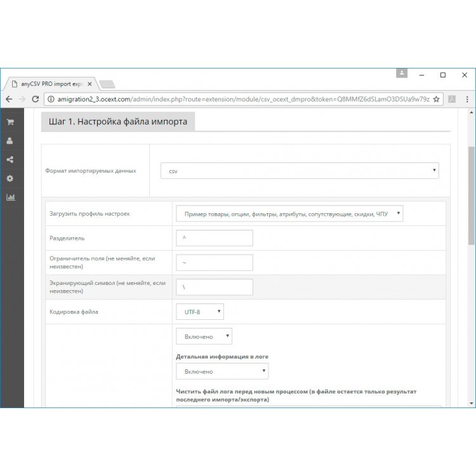Click the Кодировка файла label
Screen dimensions: 476x476
[74, 312]
